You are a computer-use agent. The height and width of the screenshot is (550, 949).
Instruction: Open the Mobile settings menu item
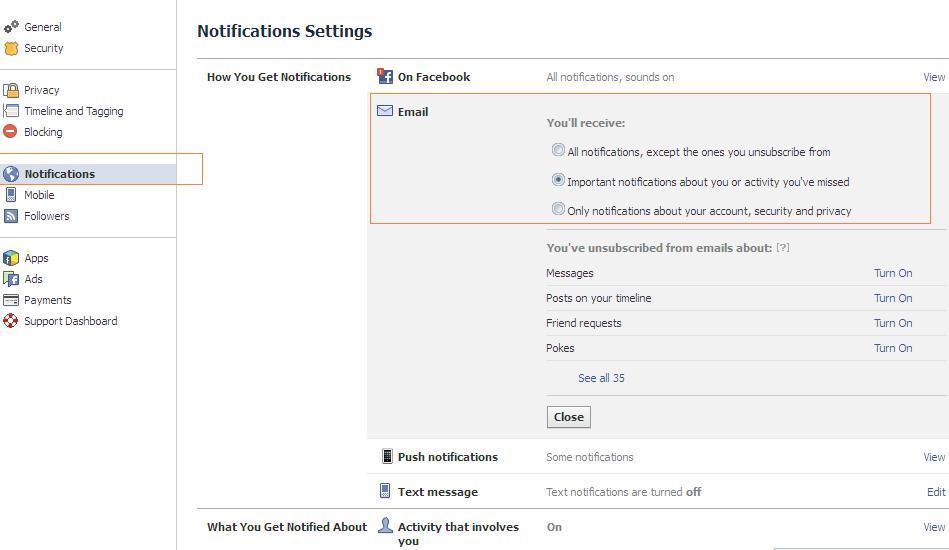point(39,195)
